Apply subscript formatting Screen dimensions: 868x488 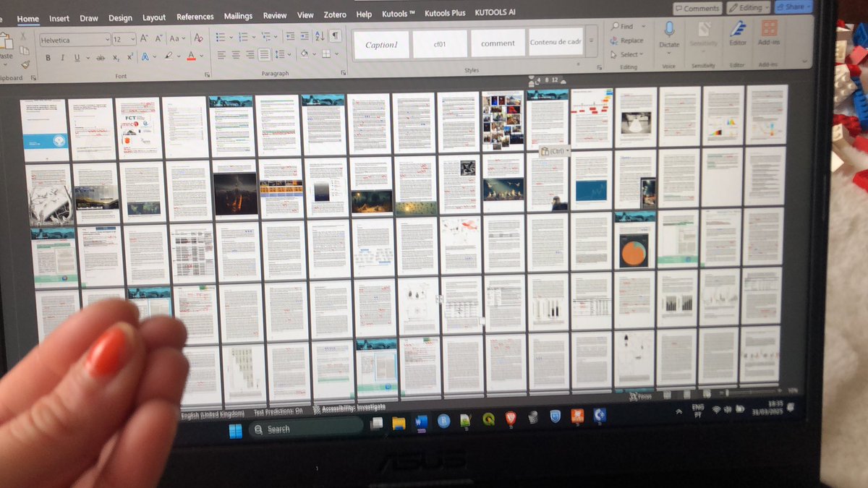click(x=116, y=58)
